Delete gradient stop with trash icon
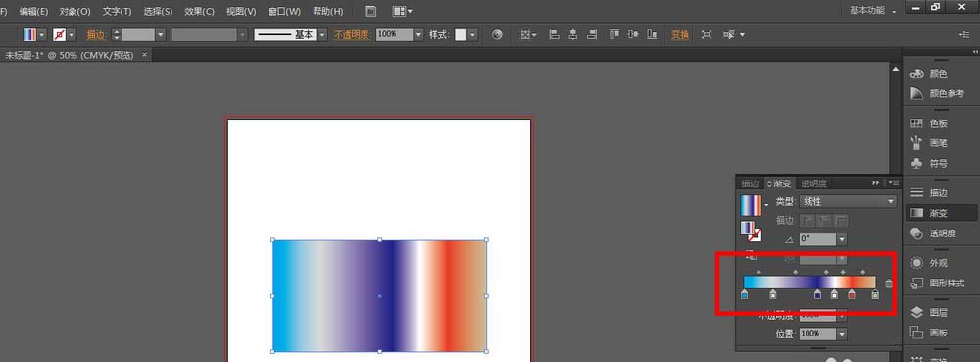This screenshot has width=980, height=362. (x=889, y=284)
